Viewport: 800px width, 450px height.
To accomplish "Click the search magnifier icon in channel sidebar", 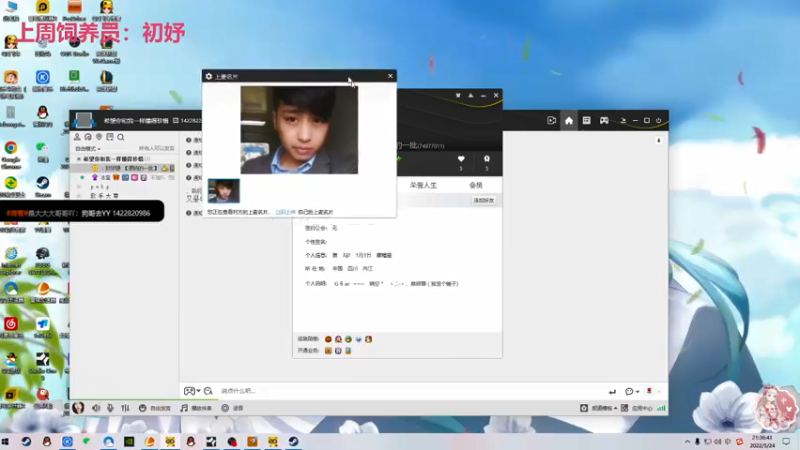I will click(x=121, y=137).
